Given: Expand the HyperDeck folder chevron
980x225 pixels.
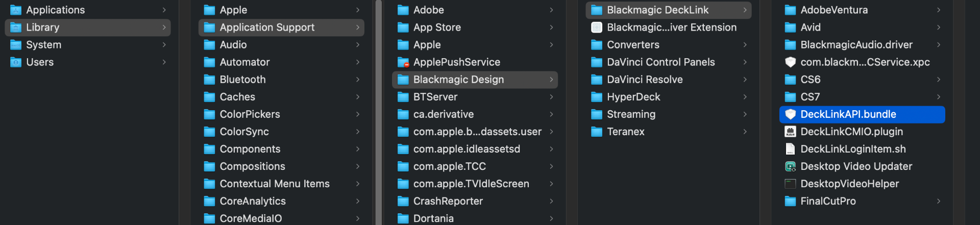Looking at the screenshot, I should point(745,97).
